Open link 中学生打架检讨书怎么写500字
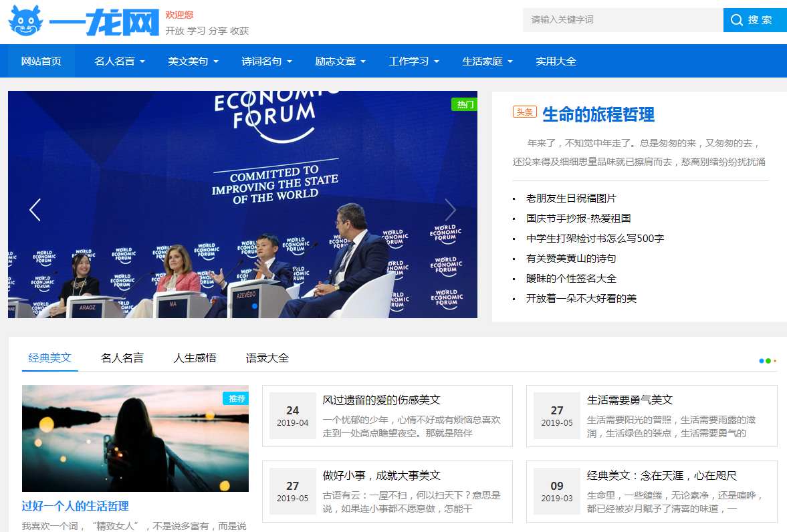Screen dimensions: 787x532 point(595,239)
